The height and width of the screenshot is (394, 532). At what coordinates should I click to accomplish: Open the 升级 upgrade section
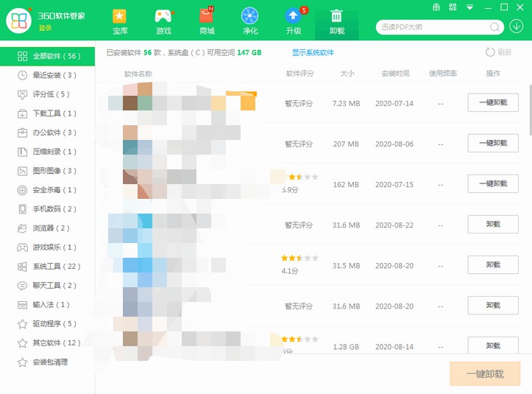coord(294,21)
